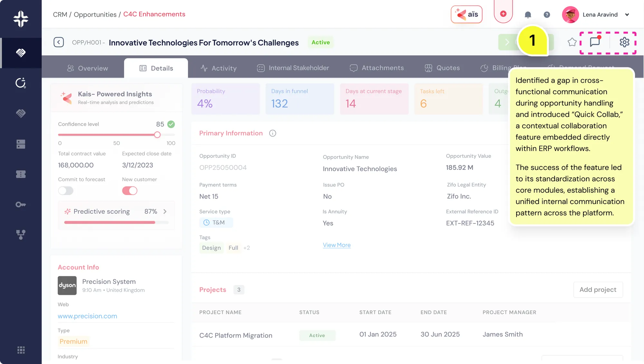Expand Predictive scoring with the chevron

165,211
